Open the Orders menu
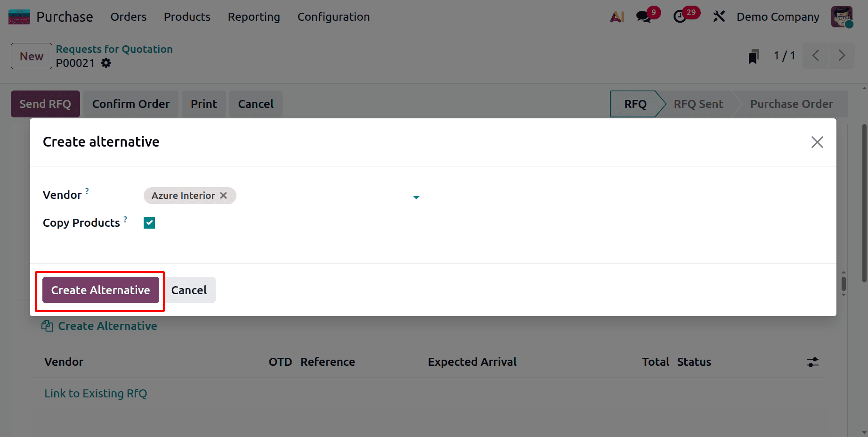868x437 pixels. point(128,17)
